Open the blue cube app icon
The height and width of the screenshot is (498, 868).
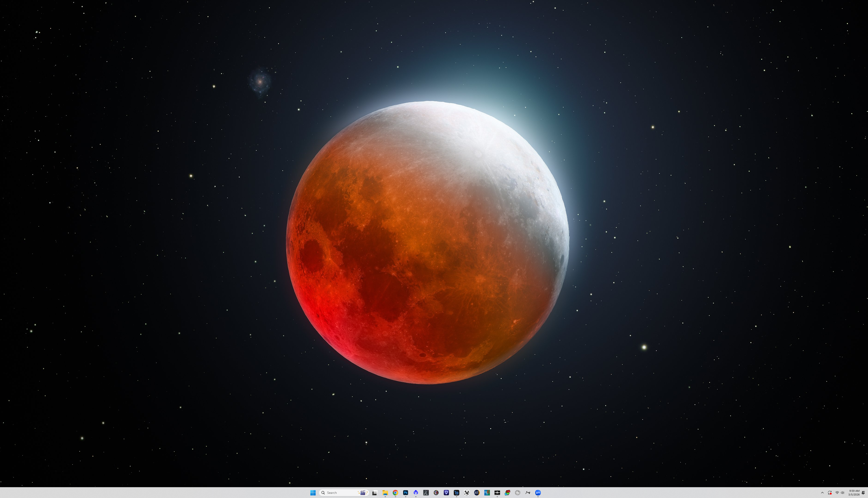pos(416,492)
